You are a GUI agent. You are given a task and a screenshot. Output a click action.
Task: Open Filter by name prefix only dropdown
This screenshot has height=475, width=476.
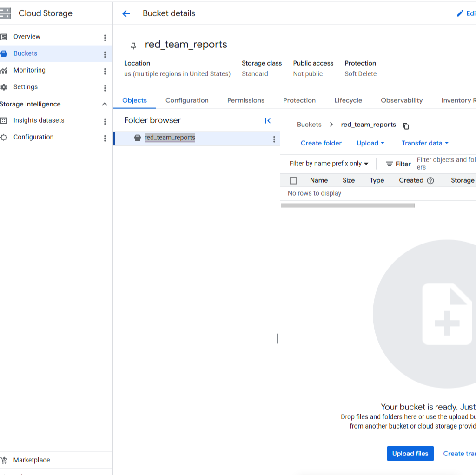click(x=329, y=164)
